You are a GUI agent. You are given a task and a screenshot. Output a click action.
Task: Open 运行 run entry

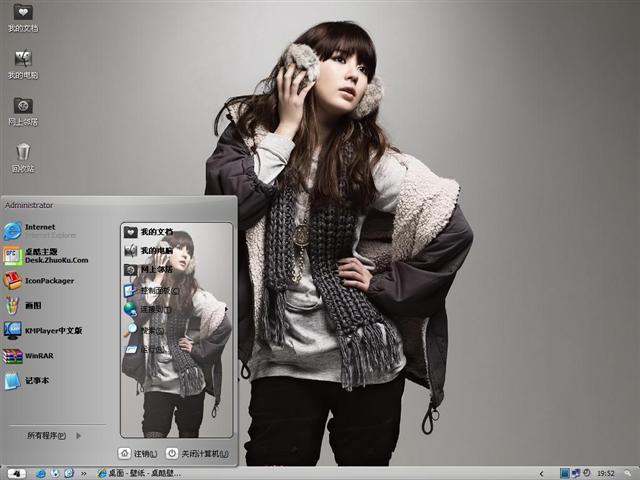tap(146, 349)
